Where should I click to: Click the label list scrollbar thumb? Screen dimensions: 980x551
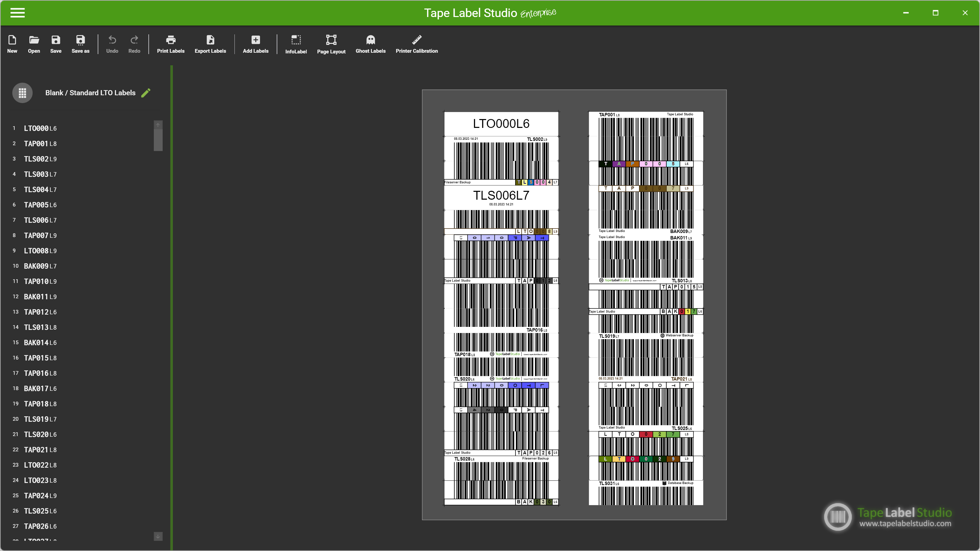tap(158, 140)
